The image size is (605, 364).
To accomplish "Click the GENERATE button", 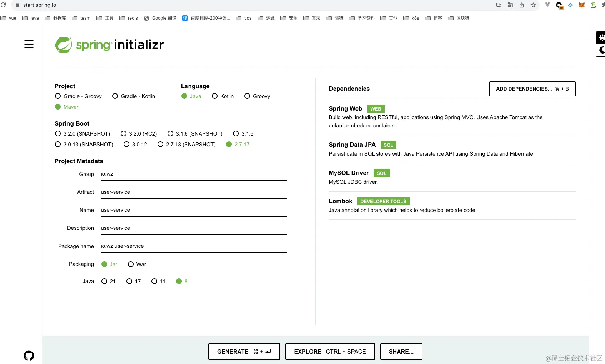I will [x=244, y=352].
